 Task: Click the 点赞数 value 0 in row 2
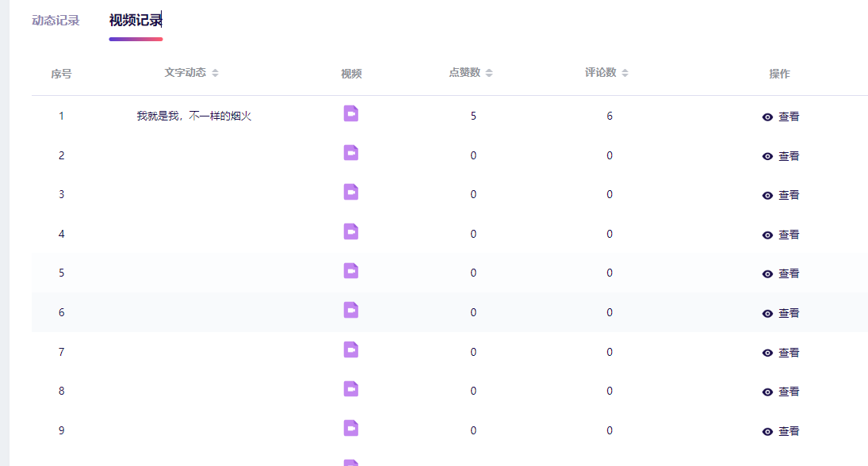[473, 155]
